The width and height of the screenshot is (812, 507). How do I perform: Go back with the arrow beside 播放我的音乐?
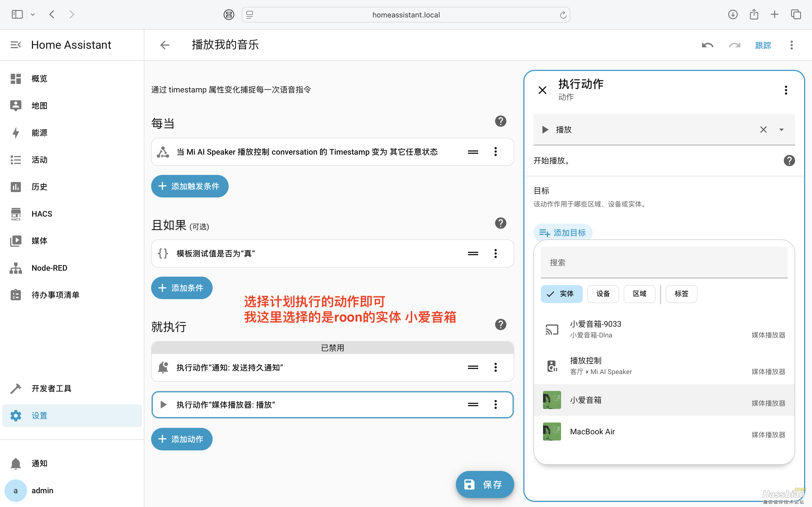tap(165, 45)
